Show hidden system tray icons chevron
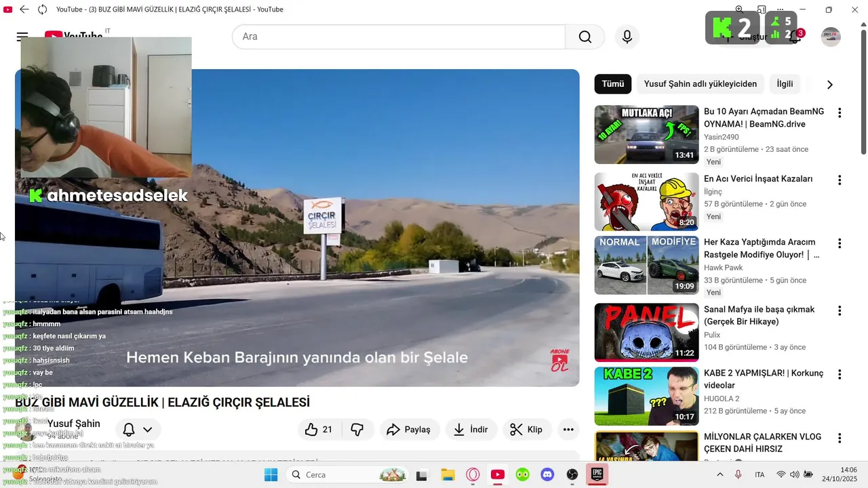Image resolution: width=868 pixels, height=488 pixels. click(720, 474)
